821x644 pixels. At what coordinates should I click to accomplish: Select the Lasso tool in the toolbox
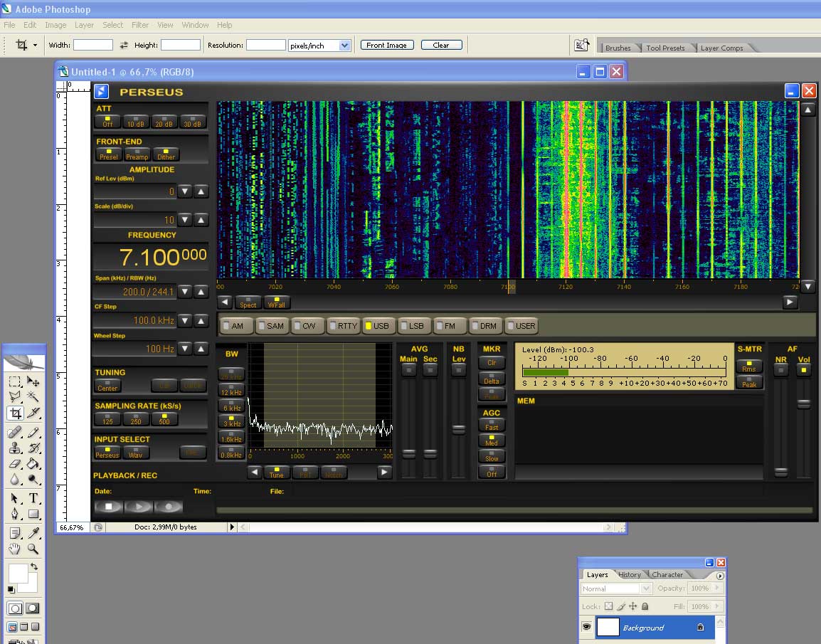point(15,396)
